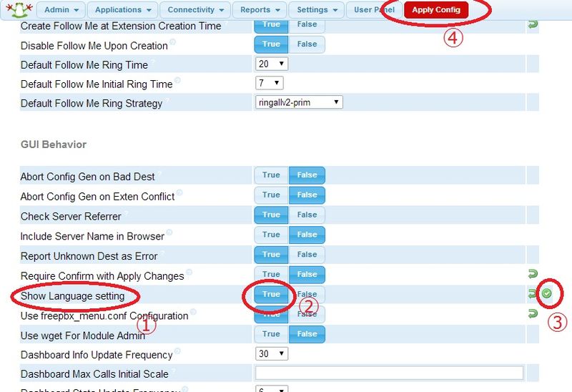Expand the ringallv2-prim Ring Strategy dropdown
This screenshot has width=572, height=392.
[x=299, y=102]
